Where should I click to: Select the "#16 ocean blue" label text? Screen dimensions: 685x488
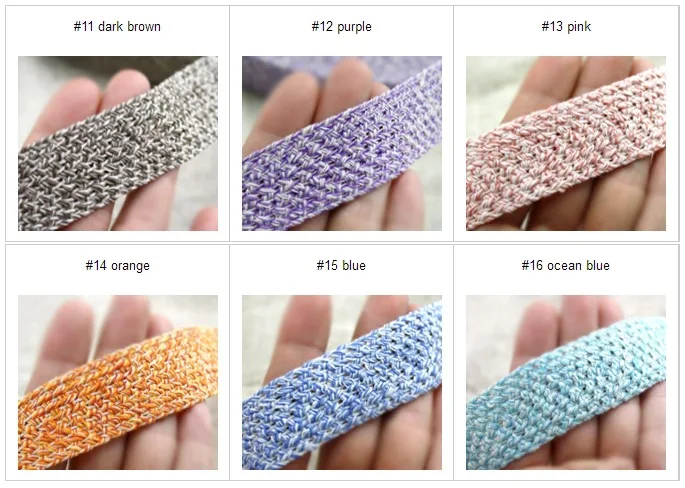(x=566, y=266)
